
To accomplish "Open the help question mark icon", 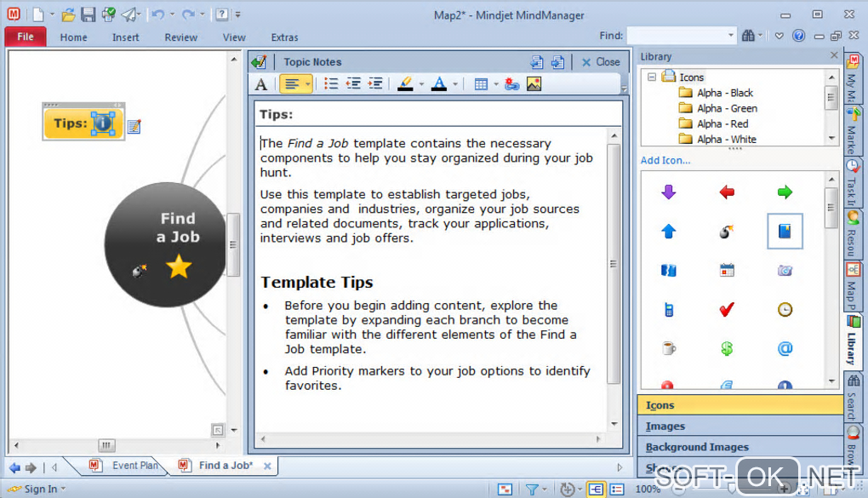I will coord(221,15).
